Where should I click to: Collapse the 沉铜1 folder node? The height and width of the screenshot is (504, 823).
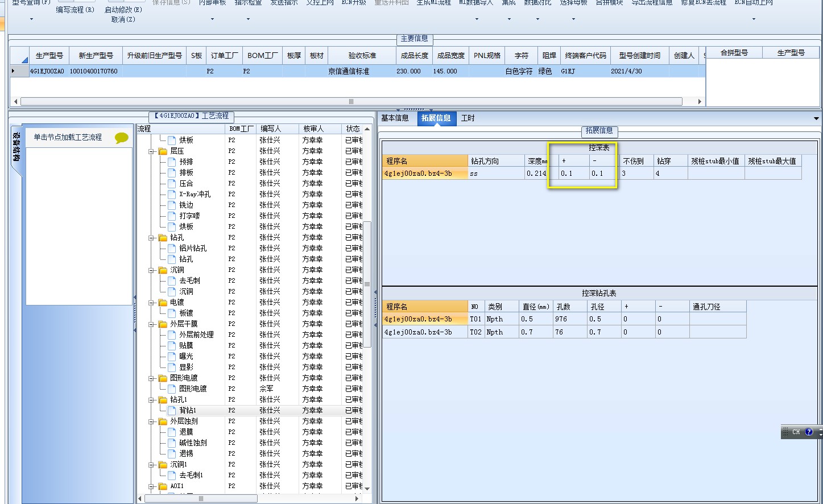point(152,465)
